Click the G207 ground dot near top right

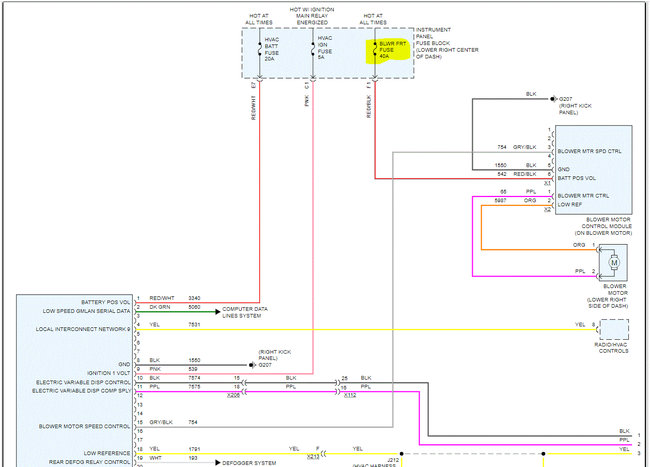[x=553, y=99]
